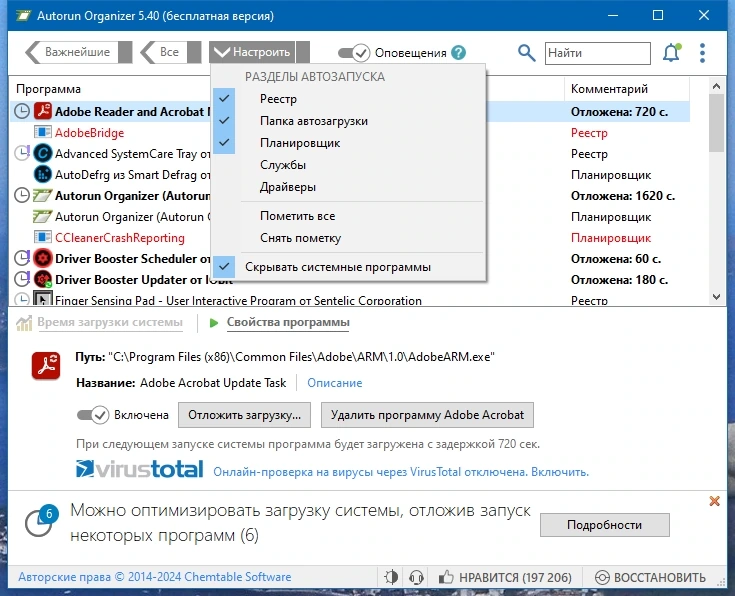
Task: Click the list scroll down arrow
Action: click(x=716, y=296)
